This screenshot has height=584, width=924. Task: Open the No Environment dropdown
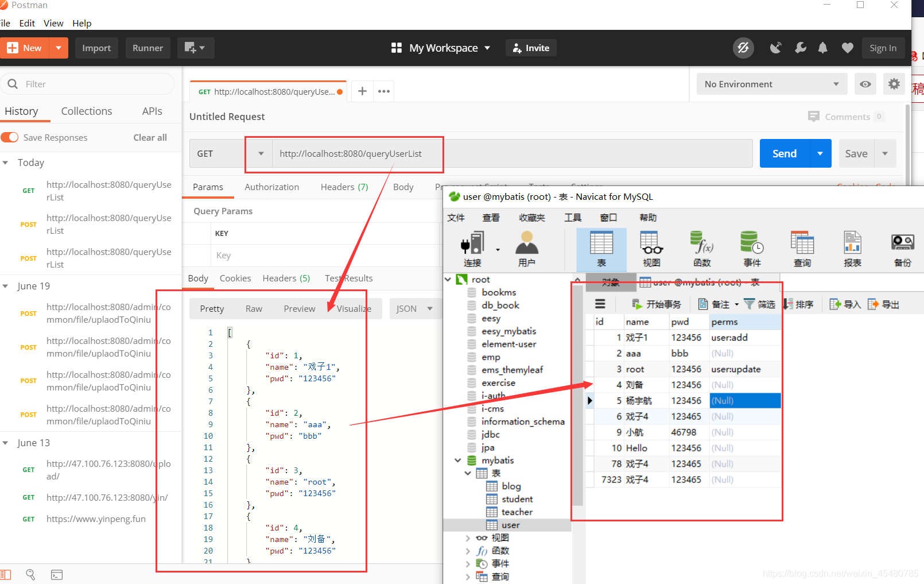pos(772,84)
